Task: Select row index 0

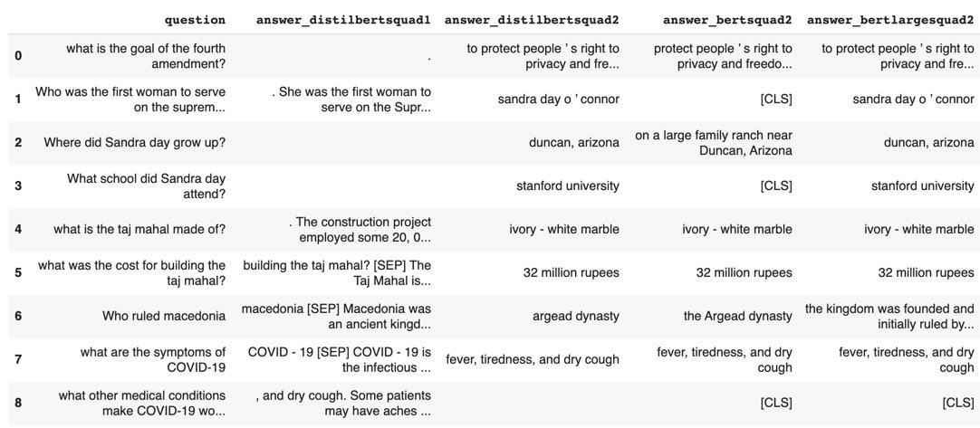Action: (x=18, y=55)
